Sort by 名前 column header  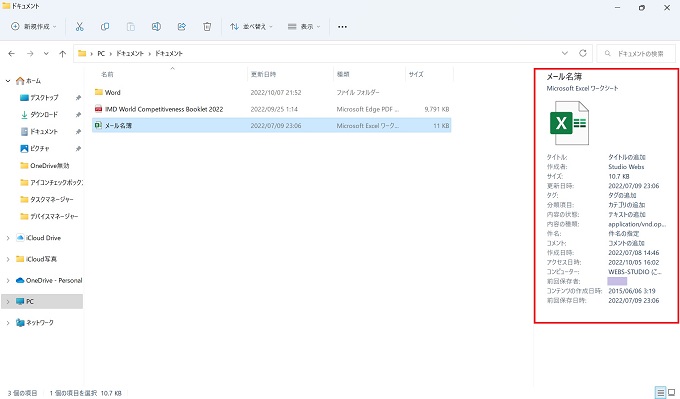(107, 74)
